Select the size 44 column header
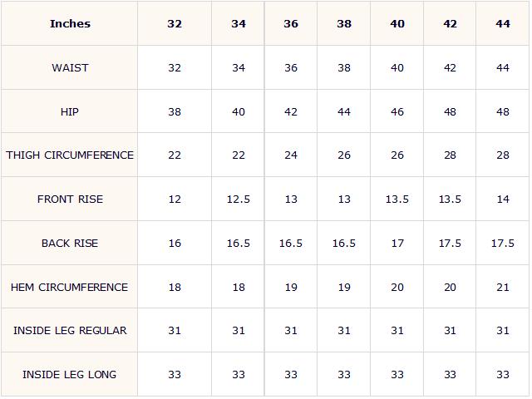This screenshot has width=532, height=399. point(502,24)
